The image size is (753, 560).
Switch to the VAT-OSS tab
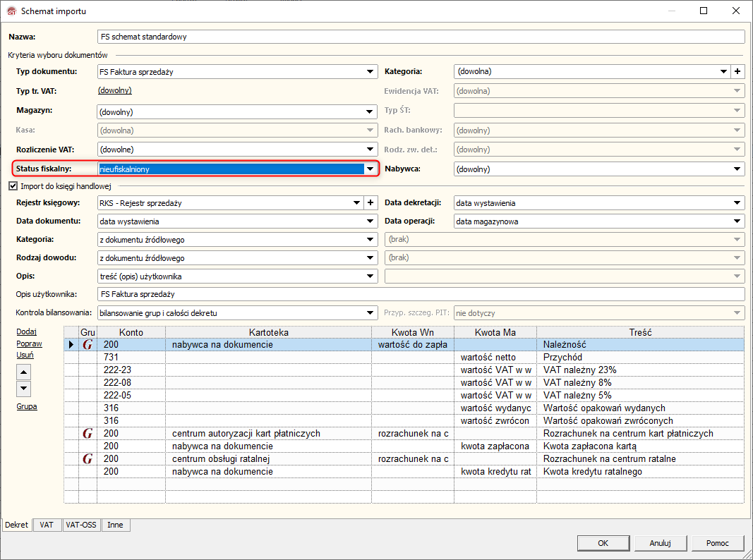tap(80, 525)
